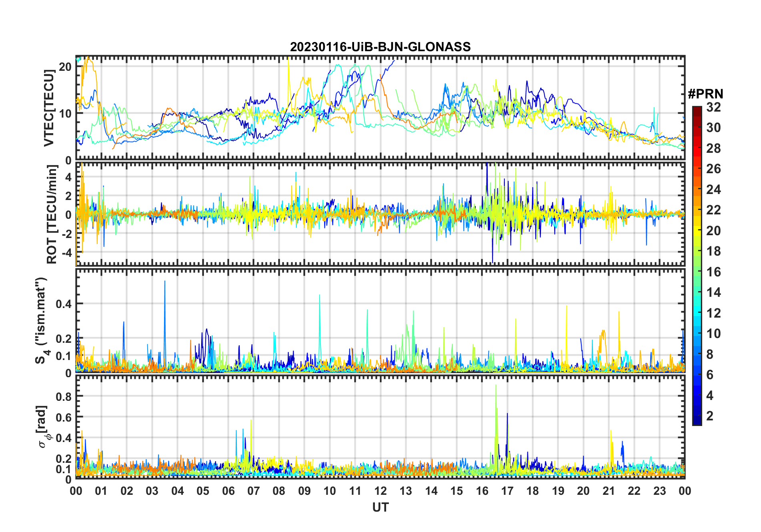Select the 17 hour tick label
This screenshot has width=761, height=532.
click(507, 491)
